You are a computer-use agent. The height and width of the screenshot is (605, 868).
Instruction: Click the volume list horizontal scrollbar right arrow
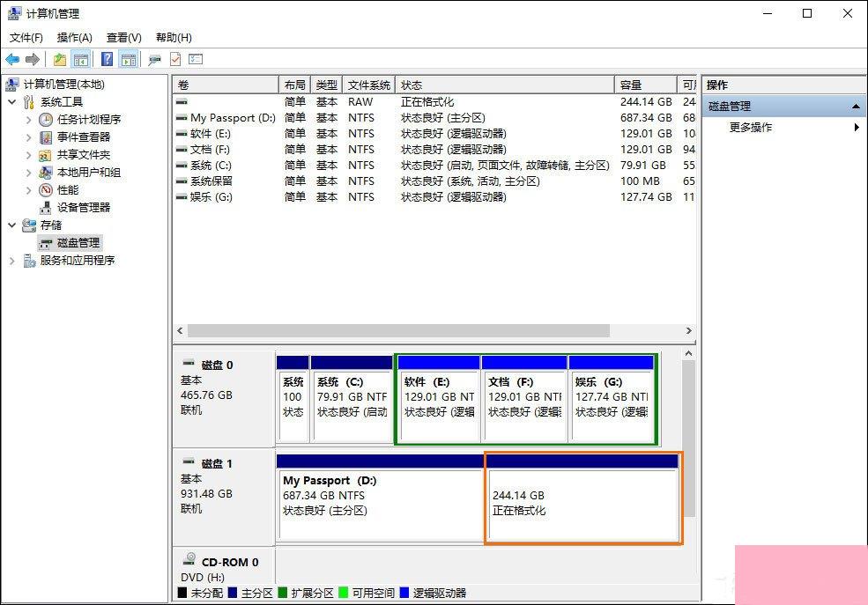pyautogui.click(x=688, y=331)
